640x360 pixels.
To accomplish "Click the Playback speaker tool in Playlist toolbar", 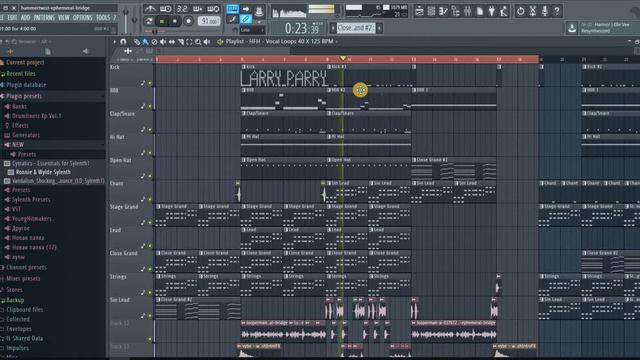I will [x=207, y=42].
